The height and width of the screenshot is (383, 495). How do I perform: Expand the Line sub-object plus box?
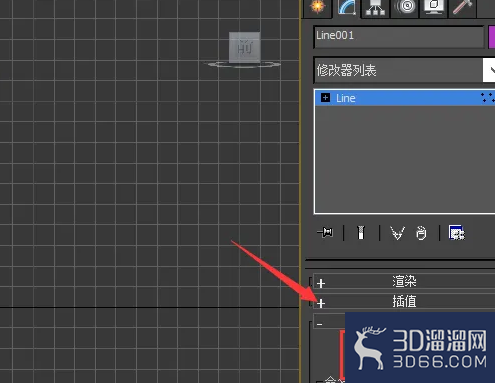pos(325,98)
